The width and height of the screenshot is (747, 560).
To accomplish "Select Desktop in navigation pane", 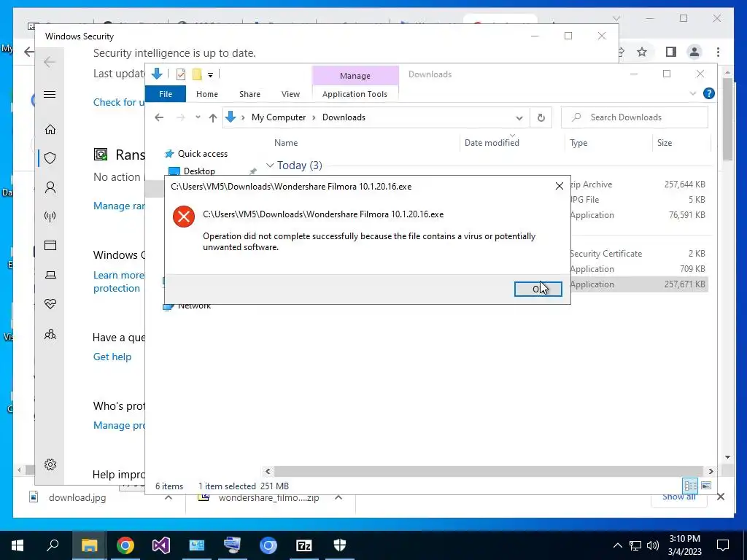I will point(199,171).
